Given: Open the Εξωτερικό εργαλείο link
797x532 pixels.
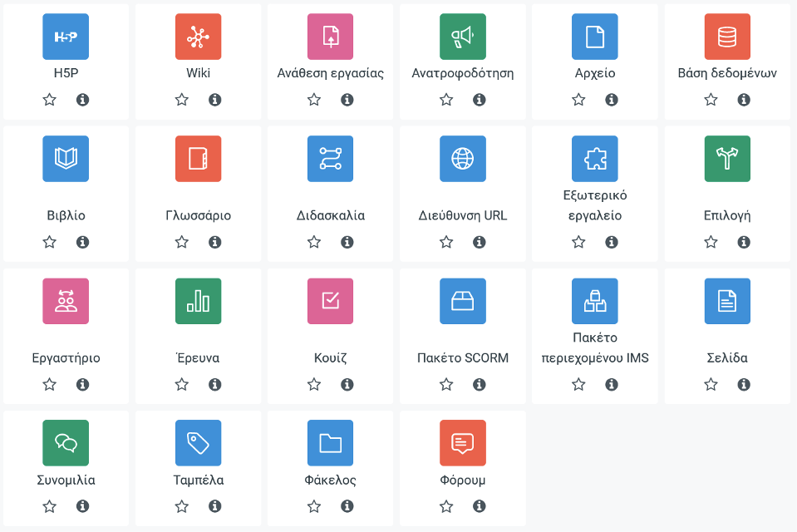Looking at the screenshot, I should [x=595, y=205].
